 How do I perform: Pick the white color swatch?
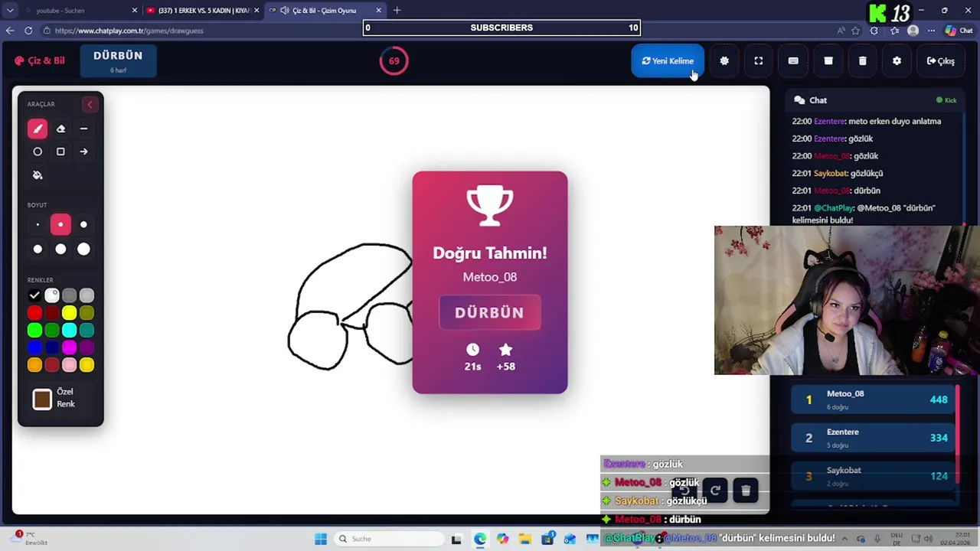coord(52,295)
